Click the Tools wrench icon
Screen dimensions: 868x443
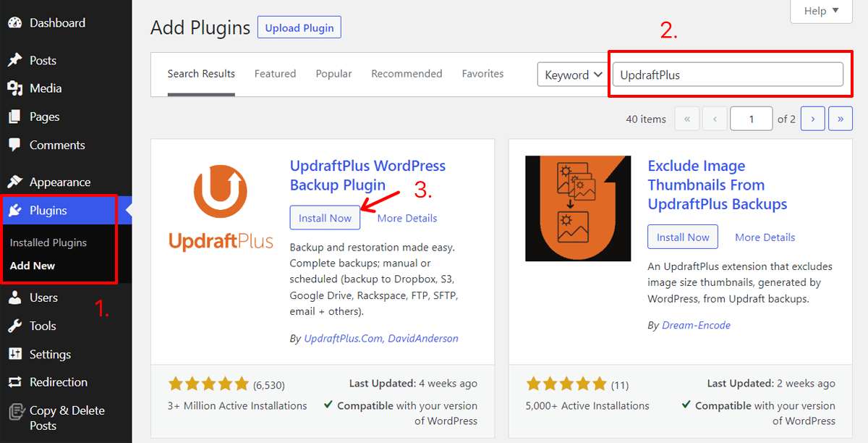click(15, 326)
